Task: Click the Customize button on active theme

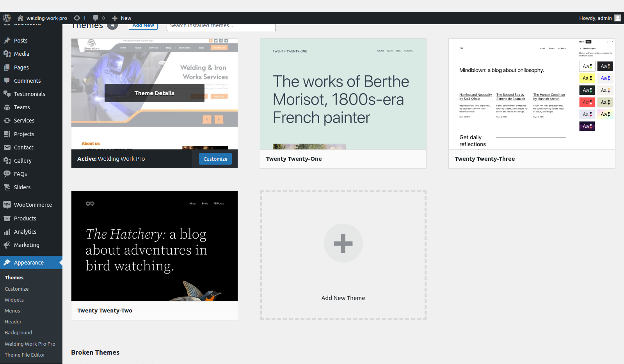Action: click(x=215, y=159)
